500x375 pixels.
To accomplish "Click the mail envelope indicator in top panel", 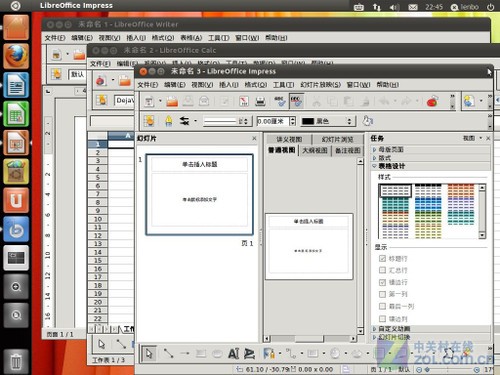I will [x=413, y=7].
